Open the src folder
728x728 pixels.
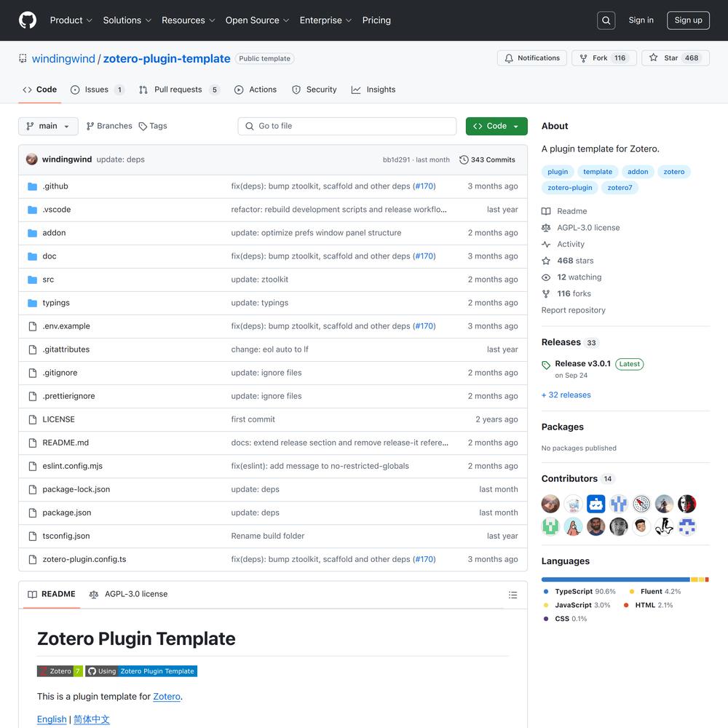pos(48,280)
